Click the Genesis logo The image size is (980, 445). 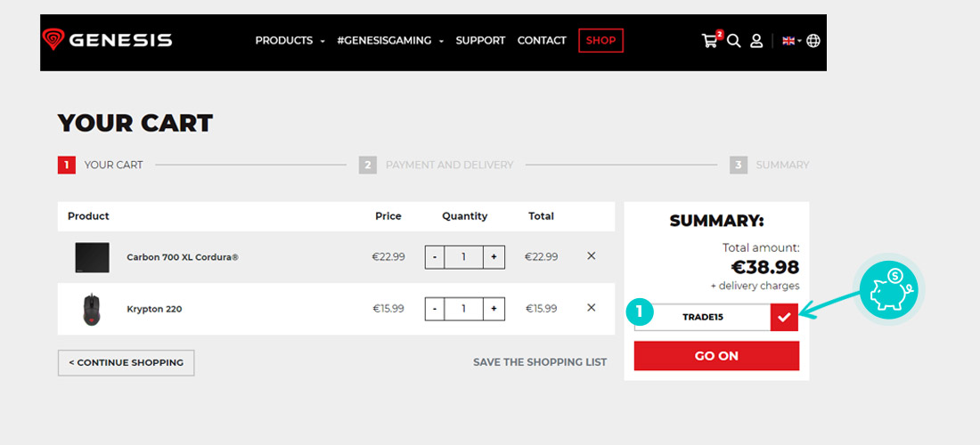coord(108,41)
